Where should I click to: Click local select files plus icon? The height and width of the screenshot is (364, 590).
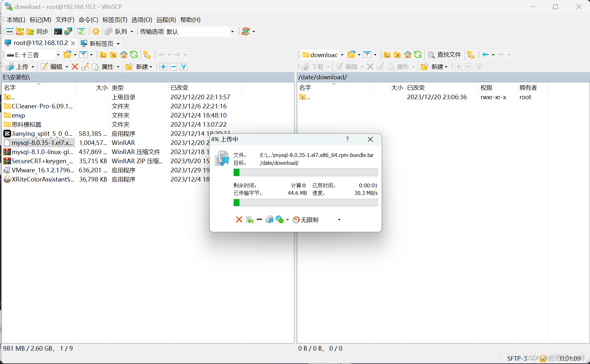pyautogui.click(x=163, y=67)
